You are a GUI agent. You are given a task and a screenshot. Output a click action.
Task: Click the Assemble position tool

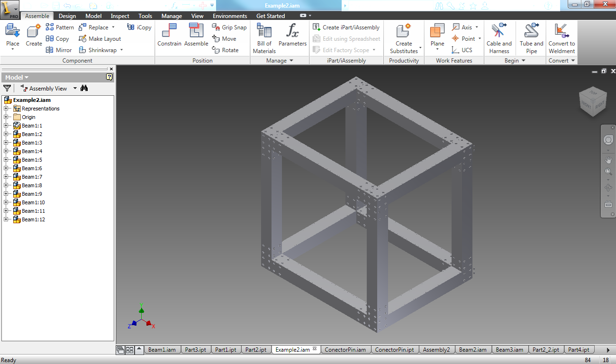tap(196, 36)
